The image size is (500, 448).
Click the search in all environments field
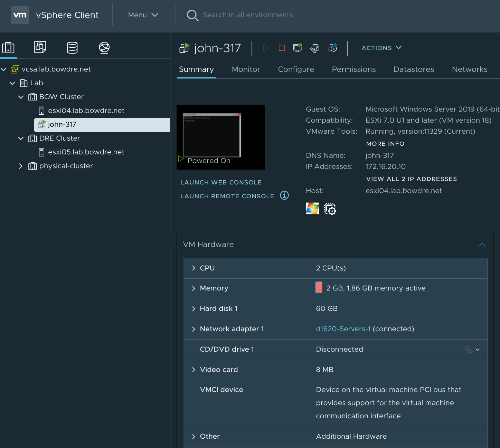(x=248, y=15)
